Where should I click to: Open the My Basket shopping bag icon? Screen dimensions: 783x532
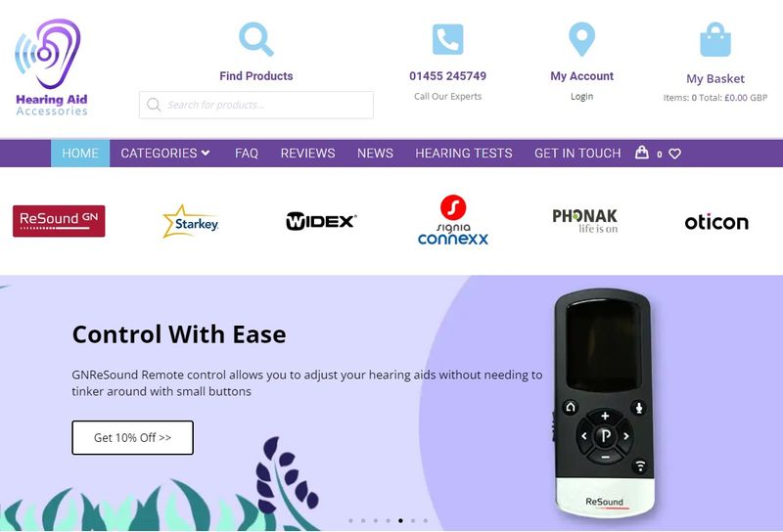(x=715, y=39)
